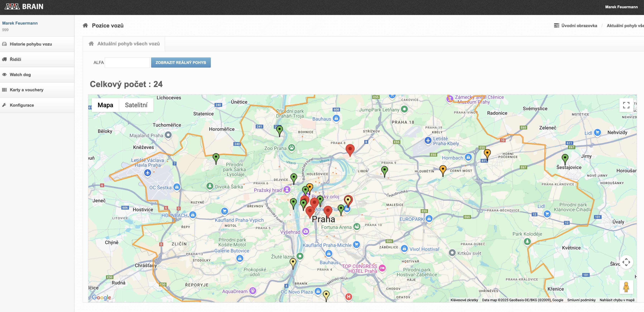Open the Google logo link on map
The image size is (644, 312).
click(x=101, y=297)
